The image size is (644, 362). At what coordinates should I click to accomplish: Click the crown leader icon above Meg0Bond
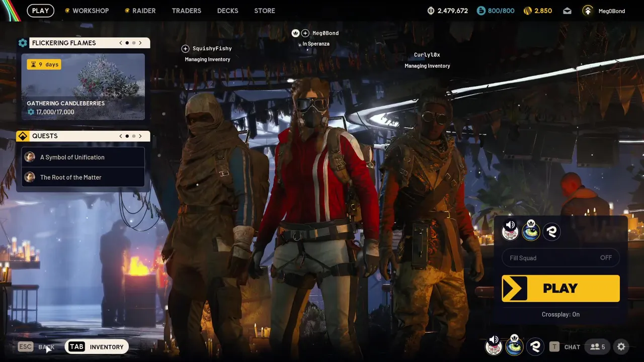[x=295, y=33]
